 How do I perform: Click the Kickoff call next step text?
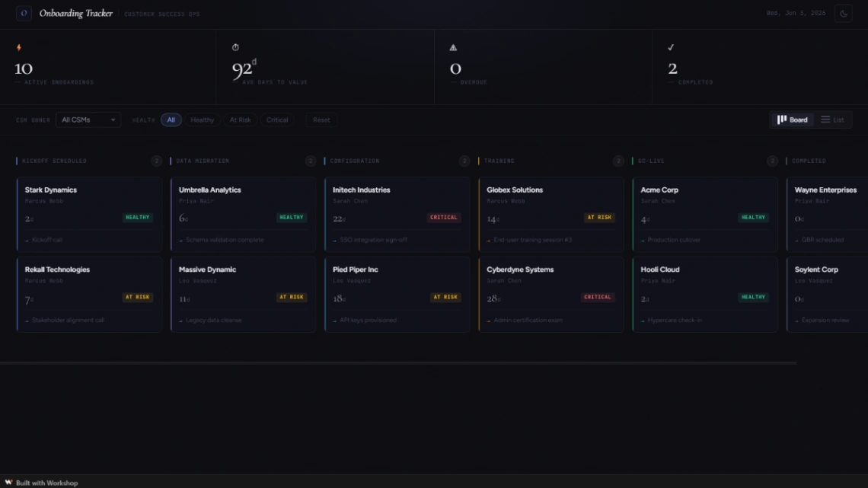click(47, 240)
